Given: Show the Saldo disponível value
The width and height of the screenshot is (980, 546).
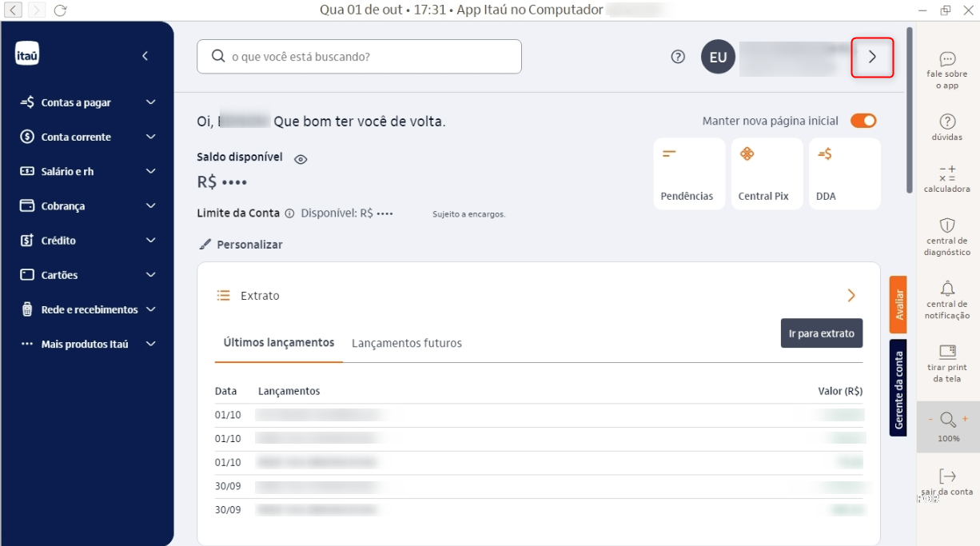Looking at the screenshot, I should [x=300, y=158].
